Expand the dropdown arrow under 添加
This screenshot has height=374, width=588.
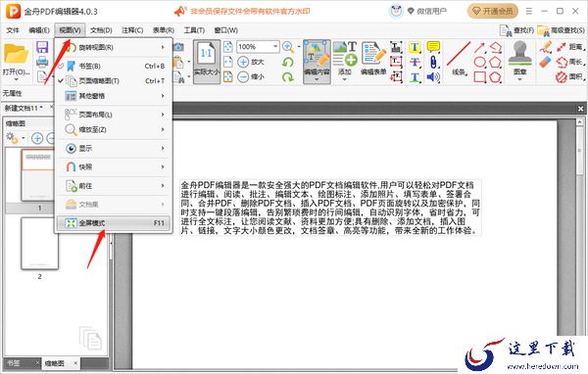pyautogui.click(x=345, y=79)
